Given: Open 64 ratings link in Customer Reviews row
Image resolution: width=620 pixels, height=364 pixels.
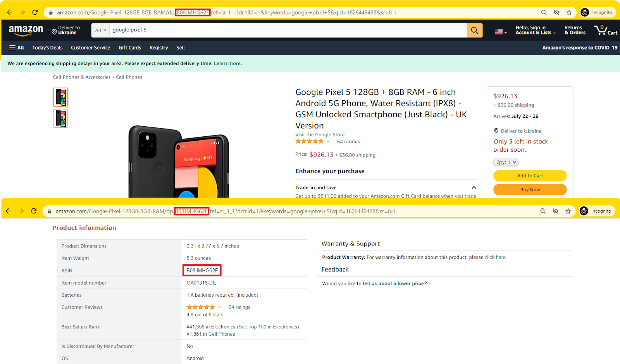Looking at the screenshot, I should (x=239, y=307).
